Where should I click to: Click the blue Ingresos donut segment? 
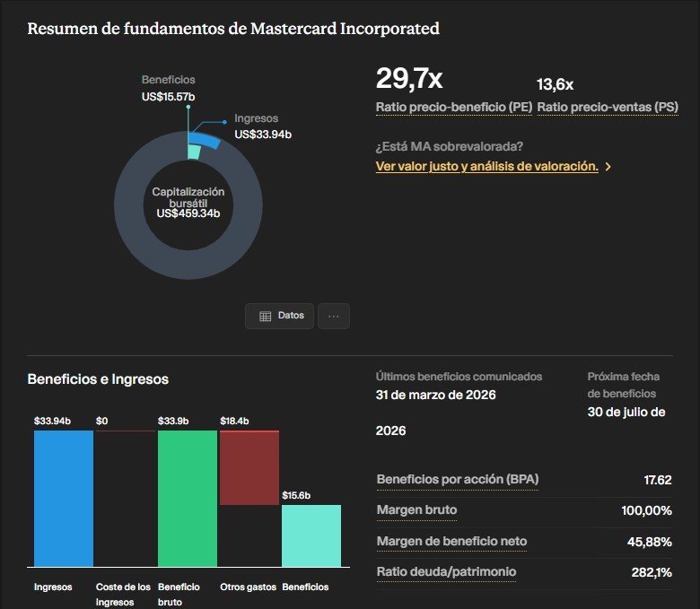207,141
